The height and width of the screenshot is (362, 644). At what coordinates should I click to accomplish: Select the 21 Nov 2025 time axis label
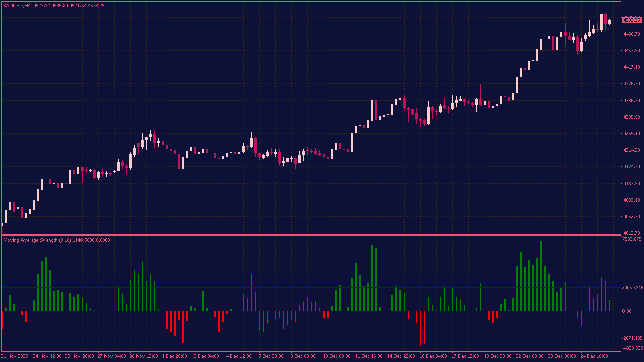point(15,356)
